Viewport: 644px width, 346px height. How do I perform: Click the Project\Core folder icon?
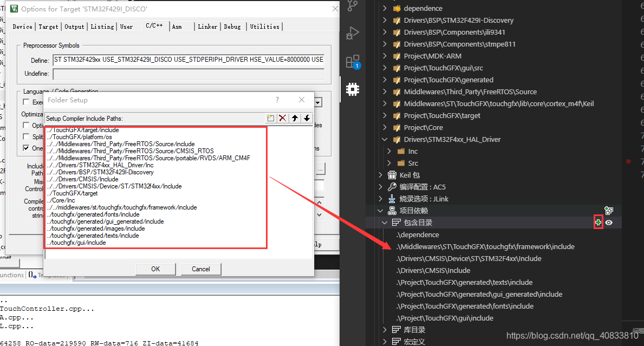coord(397,127)
